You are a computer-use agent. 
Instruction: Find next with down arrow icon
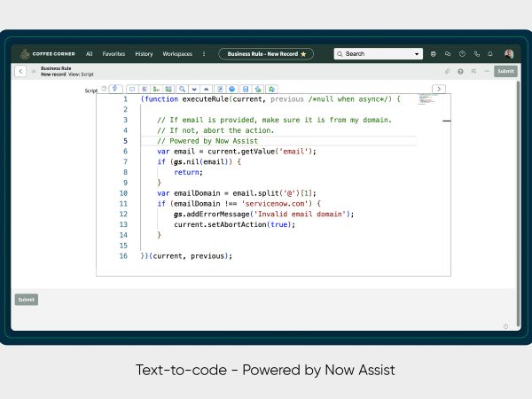tap(194, 89)
